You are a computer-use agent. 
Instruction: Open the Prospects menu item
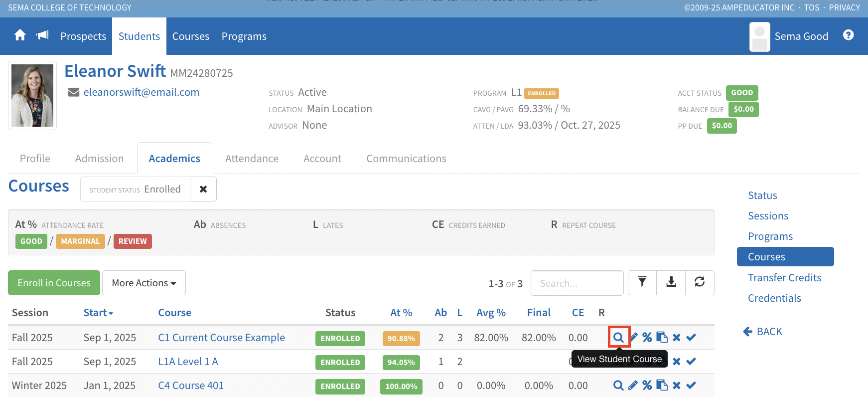click(x=83, y=36)
